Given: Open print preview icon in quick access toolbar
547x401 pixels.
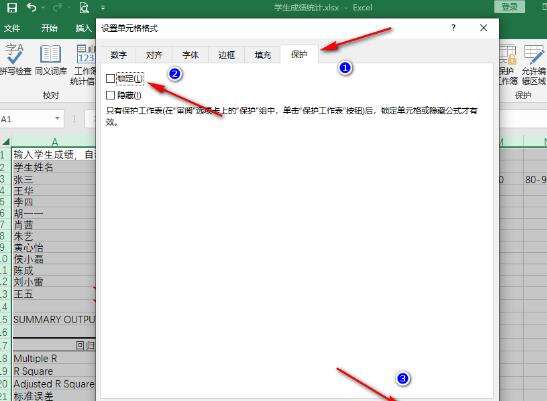Looking at the screenshot, I should [84, 8].
